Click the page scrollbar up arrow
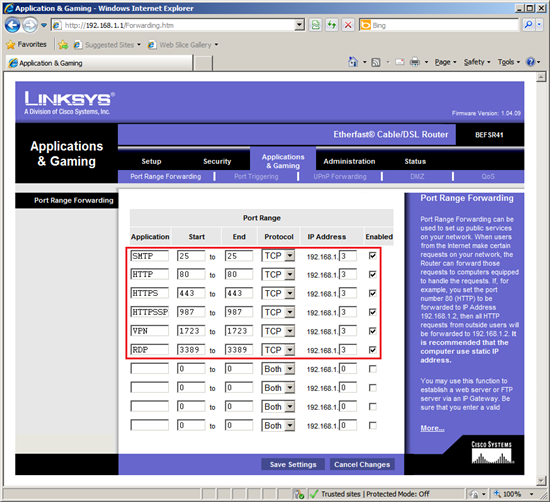The width and height of the screenshot is (550, 502). pyautogui.click(x=541, y=77)
